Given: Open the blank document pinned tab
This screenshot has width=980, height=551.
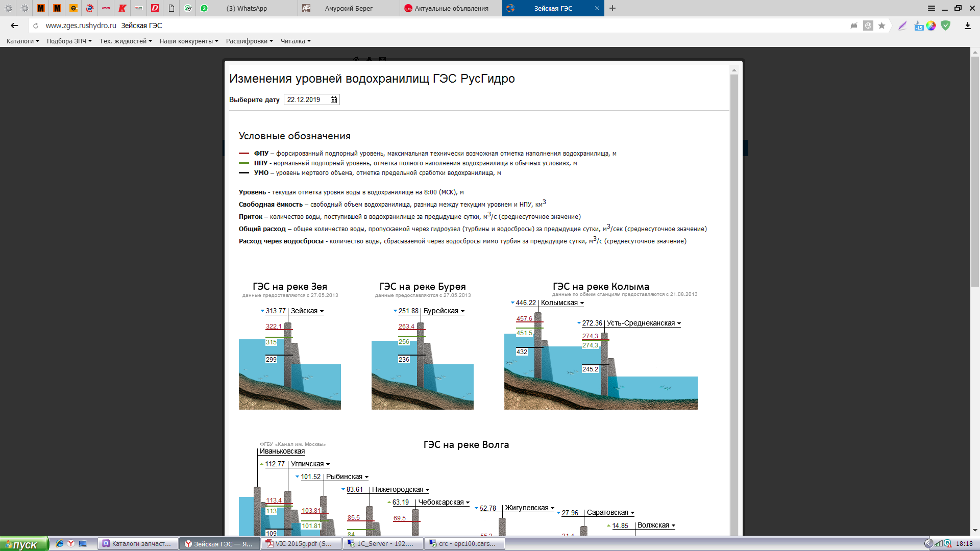Looking at the screenshot, I should tap(171, 8).
